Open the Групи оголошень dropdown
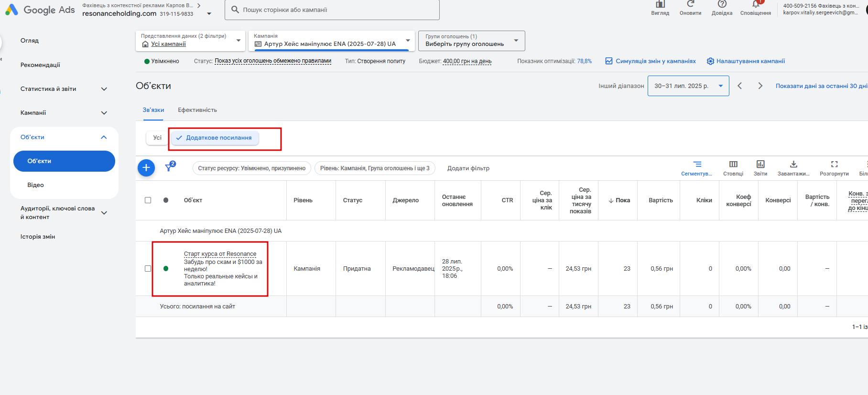This screenshot has height=395, width=868. coord(472,41)
